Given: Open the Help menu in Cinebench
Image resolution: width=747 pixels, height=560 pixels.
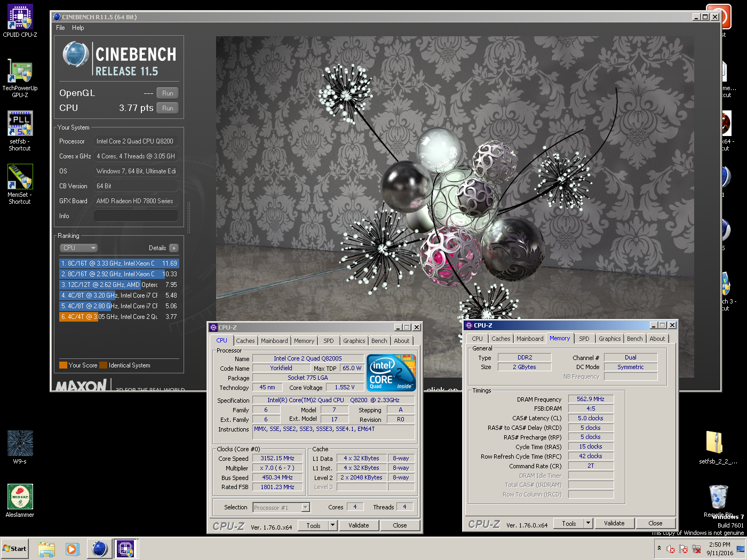Looking at the screenshot, I should (x=78, y=28).
